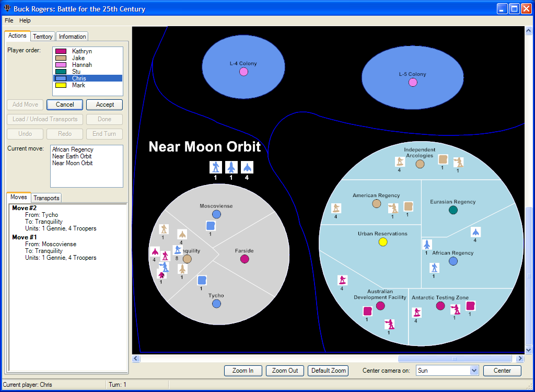Open the File menu
Viewport: 535px width, 392px height.
(9, 20)
